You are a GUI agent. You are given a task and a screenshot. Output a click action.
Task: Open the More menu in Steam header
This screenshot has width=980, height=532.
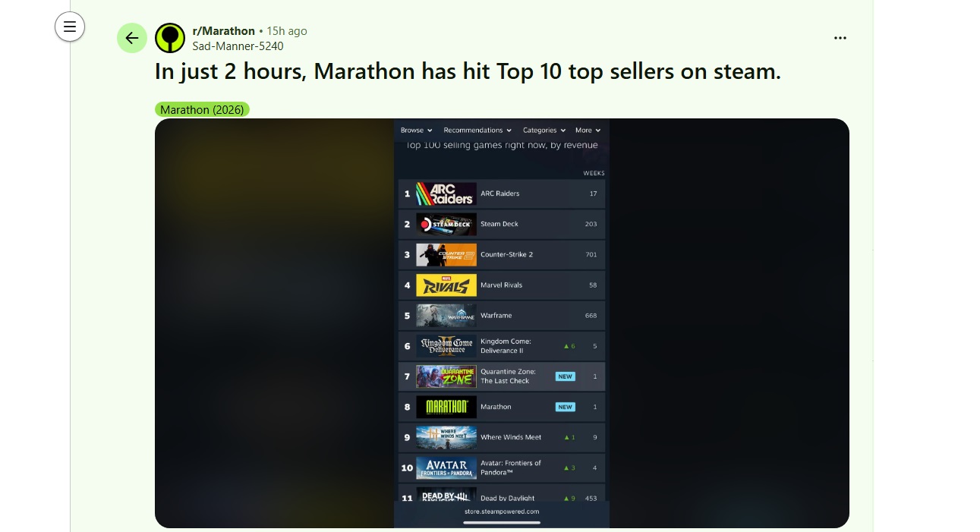point(588,131)
